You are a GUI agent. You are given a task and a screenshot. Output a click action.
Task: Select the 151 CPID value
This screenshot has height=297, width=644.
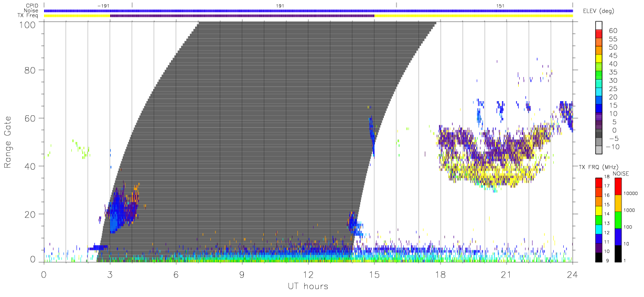[500, 5]
